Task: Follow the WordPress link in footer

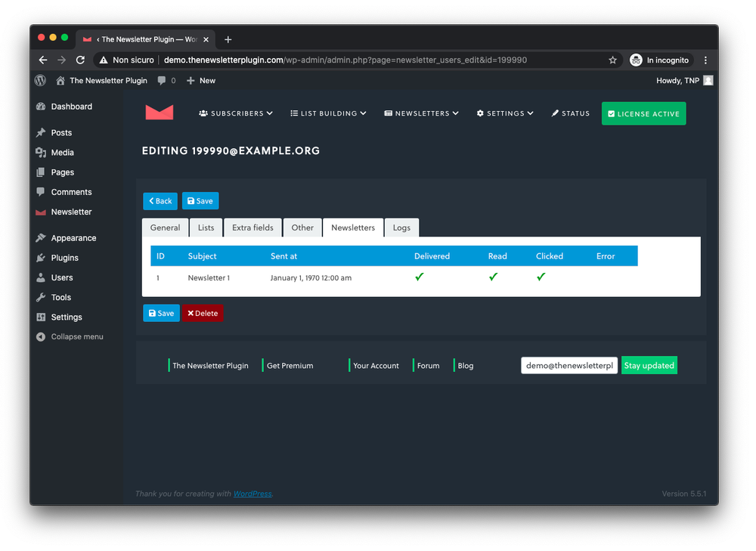Action: [253, 494]
